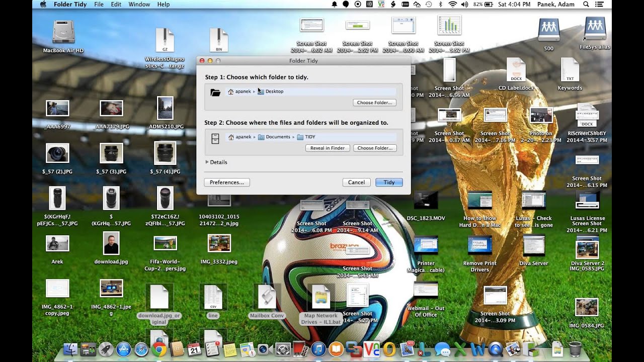The height and width of the screenshot is (362, 644).
Task: Click Documents in destination path
Action: click(274, 137)
